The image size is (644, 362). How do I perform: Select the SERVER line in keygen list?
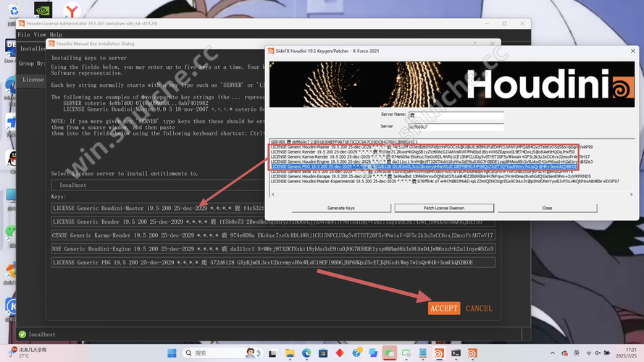tap(344, 142)
